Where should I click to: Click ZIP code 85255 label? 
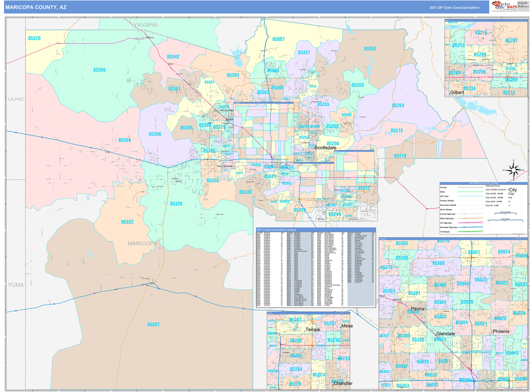tap(323, 104)
